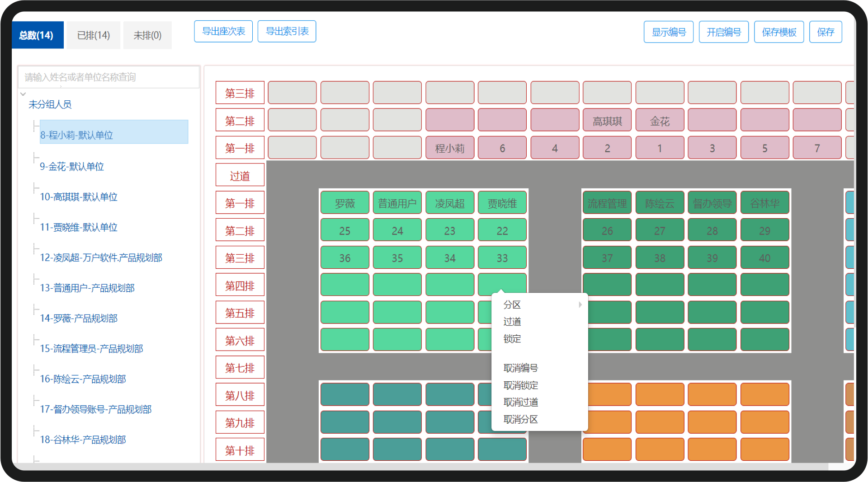This screenshot has height=482, width=868.
Task: Open the 未排(0) tab
Action: [147, 35]
